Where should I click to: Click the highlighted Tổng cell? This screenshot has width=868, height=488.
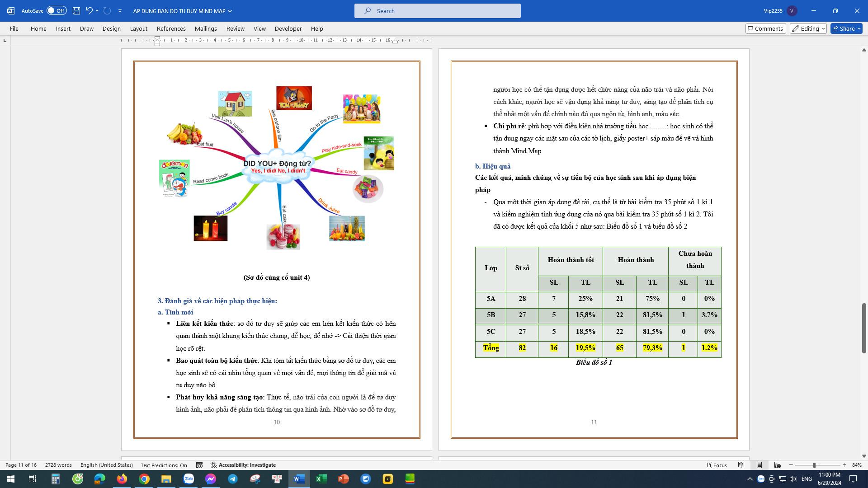point(491,348)
